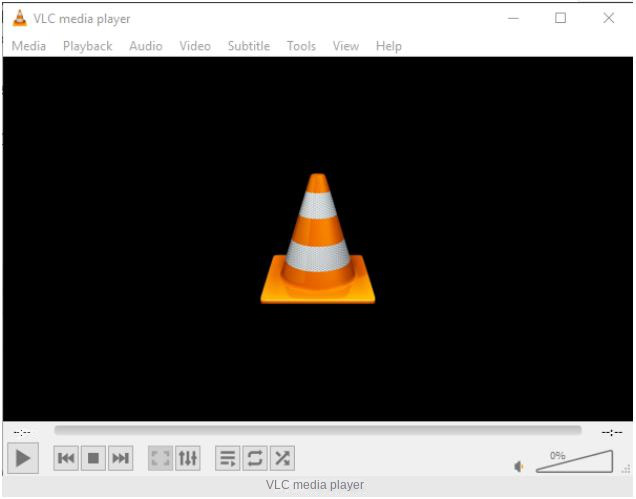Jump to the previous media track
The width and height of the screenshot is (636, 499).
pyautogui.click(x=66, y=458)
